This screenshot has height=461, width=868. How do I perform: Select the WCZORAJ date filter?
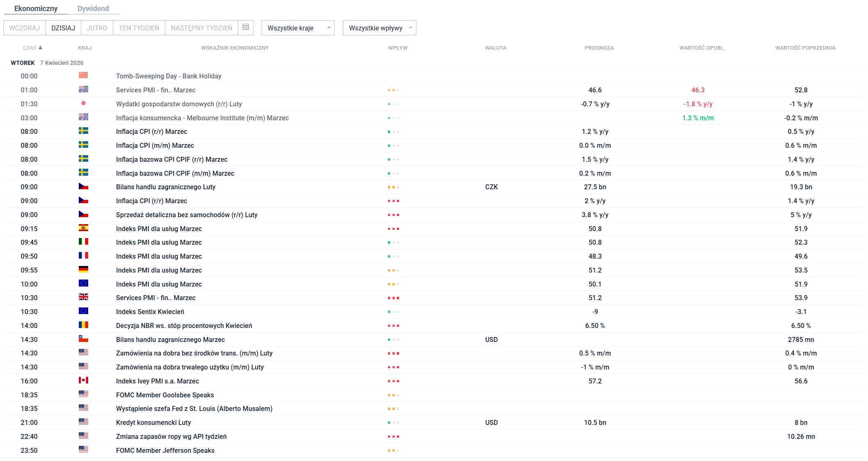(x=25, y=28)
